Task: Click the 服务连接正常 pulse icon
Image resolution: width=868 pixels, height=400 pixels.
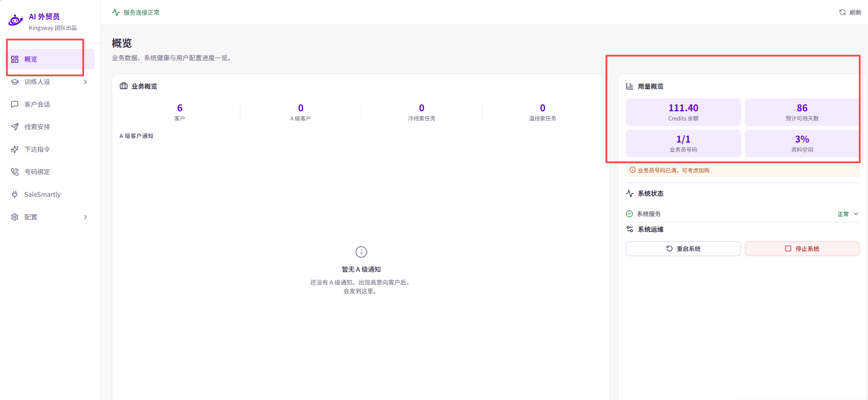Action: pyautogui.click(x=116, y=12)
